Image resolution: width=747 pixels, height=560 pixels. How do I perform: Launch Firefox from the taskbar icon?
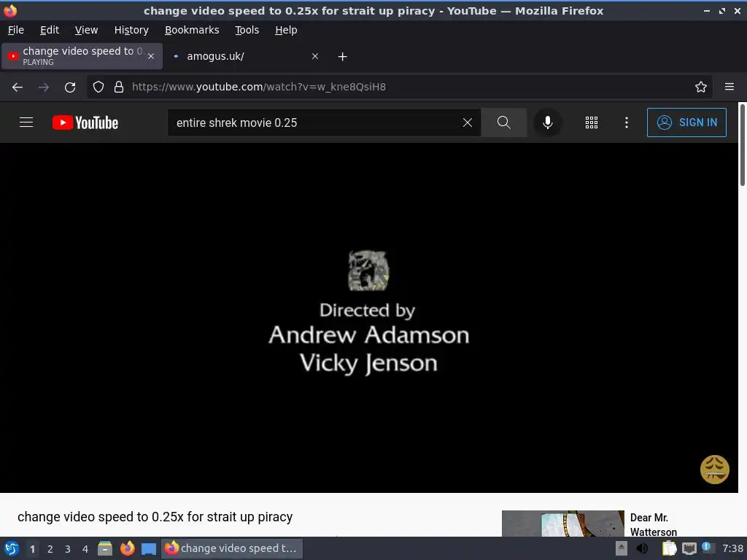(127, 548)
